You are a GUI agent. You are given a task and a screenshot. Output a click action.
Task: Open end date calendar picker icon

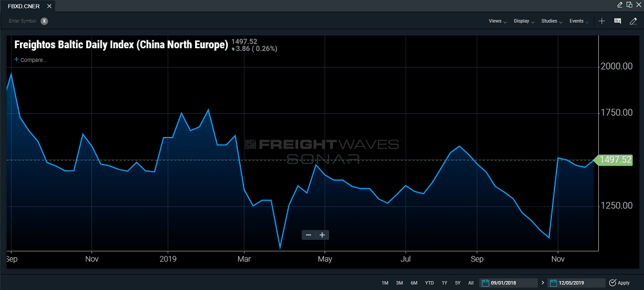point(553,283)
